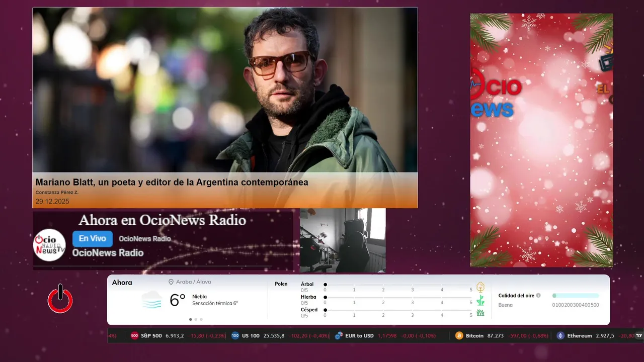Click the Ahora en OcioNews Radio heading
This screenshot has width=644, height=362.
163,220
